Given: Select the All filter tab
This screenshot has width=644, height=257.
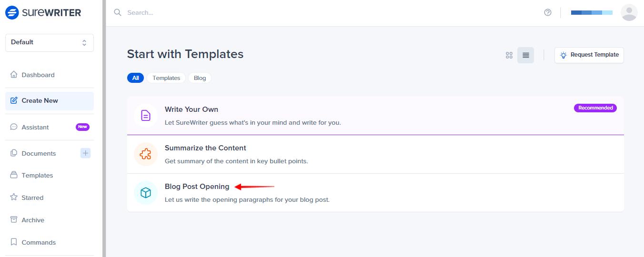Looking at the screenshot, I should (x=136, y=78).
